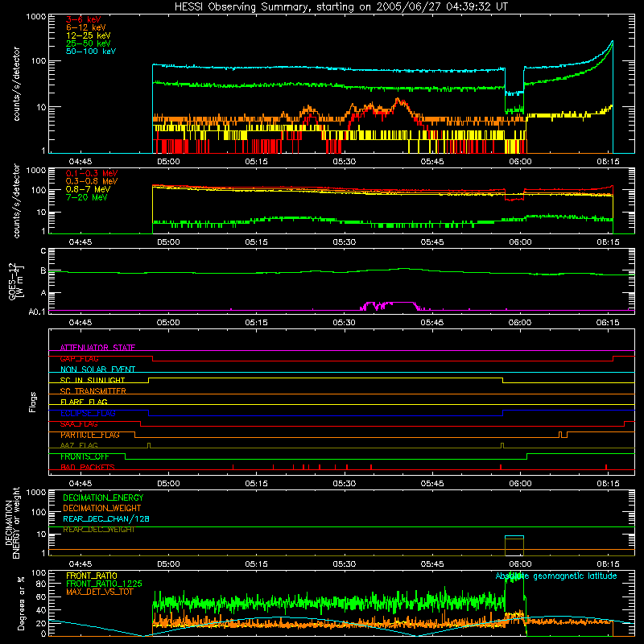Image resolution: width=644 pixels, height=644 pixels.
Task: Select the MAX_DET_VS_TOT legend label
Action: click(x=100, y=592)
